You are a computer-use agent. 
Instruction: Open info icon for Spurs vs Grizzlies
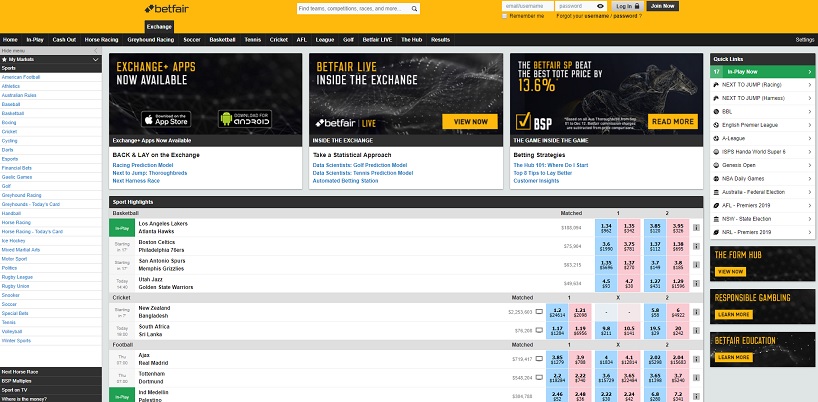[696, 265]
